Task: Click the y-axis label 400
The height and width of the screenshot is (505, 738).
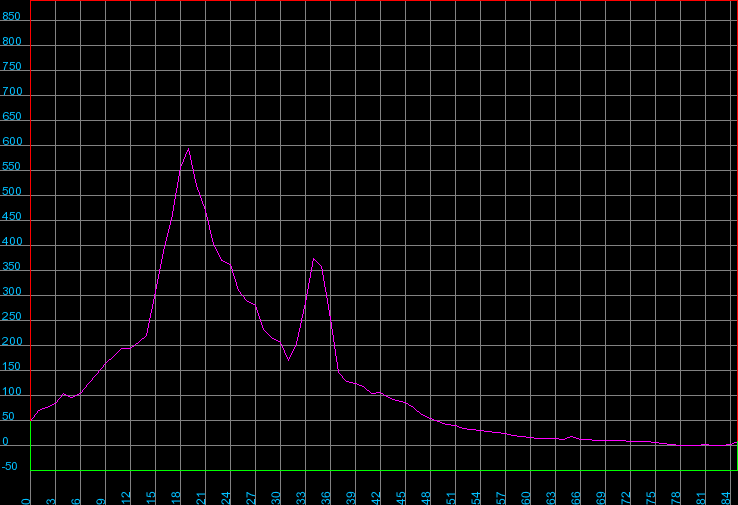Action: click(x=12, y=241)
